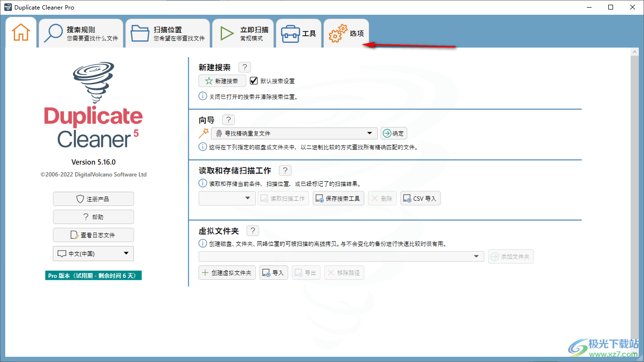This screenshot has width=644, height=362.
Task: Go to the Home tab house icon
Action: click(x=21, y=33)
